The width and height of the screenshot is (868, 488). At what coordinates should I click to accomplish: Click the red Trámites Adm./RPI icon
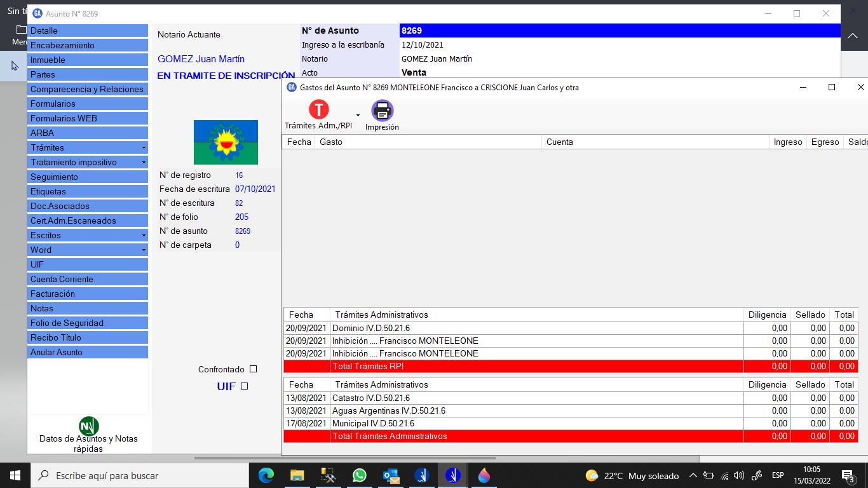[318, 110]
